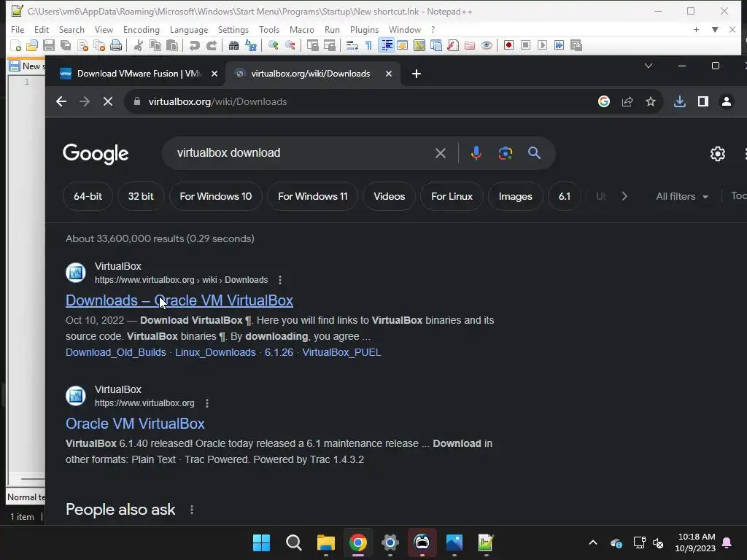Screen dimensions: 747x560
Task: Go back to the previous page in Chrome
Action: coord(61,101)
